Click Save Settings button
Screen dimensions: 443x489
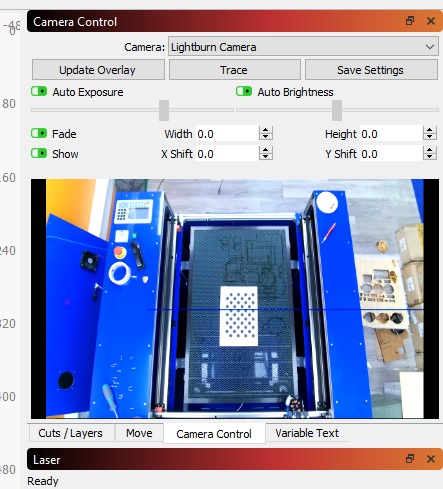tap(371, 70)
